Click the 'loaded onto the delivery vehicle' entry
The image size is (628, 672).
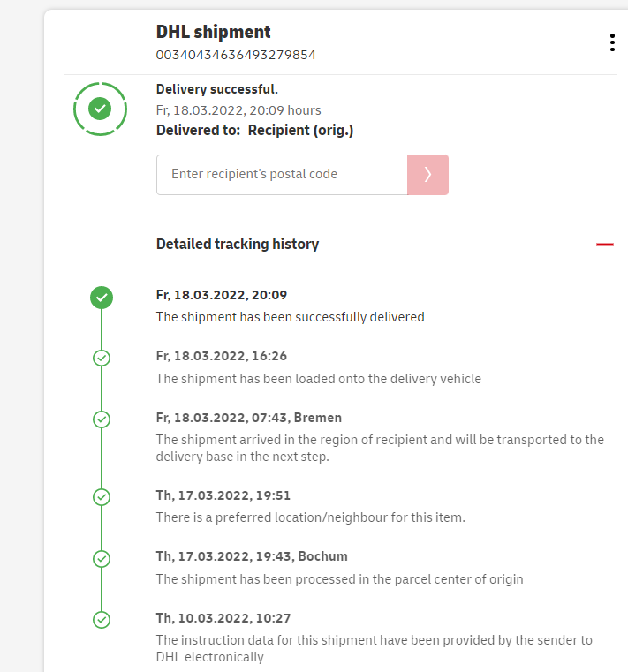point(319,379)
